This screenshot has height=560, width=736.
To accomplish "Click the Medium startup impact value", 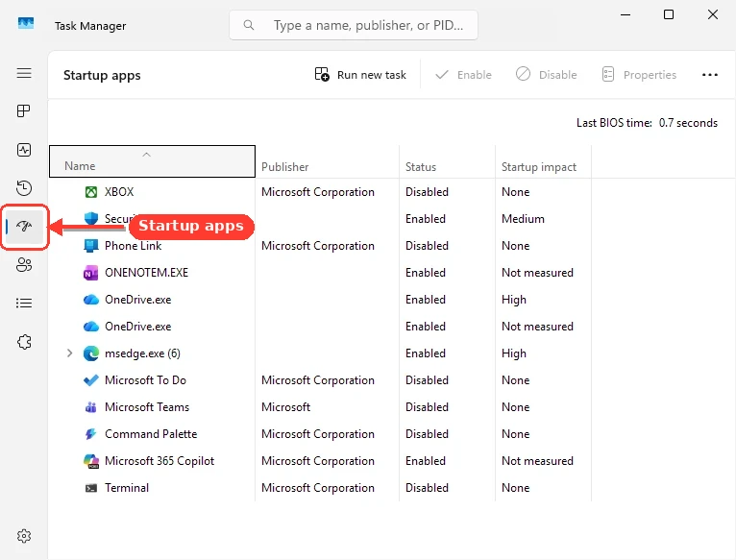I will click(523, 219).
